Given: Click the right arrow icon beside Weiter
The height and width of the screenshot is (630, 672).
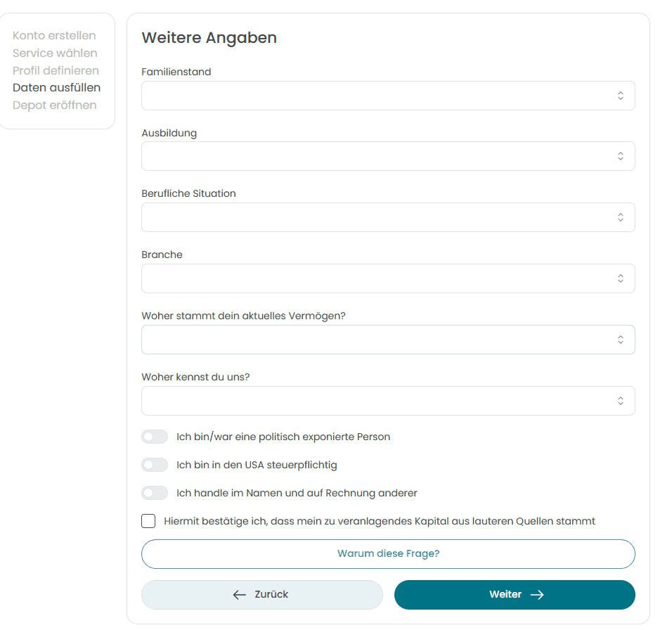Looking at the screenshot, I should point(537,595).
